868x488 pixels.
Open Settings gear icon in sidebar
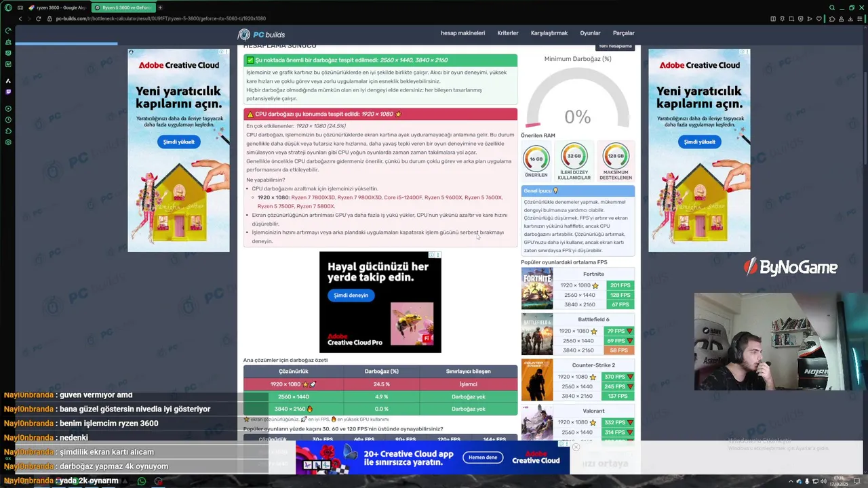(8, 142)
